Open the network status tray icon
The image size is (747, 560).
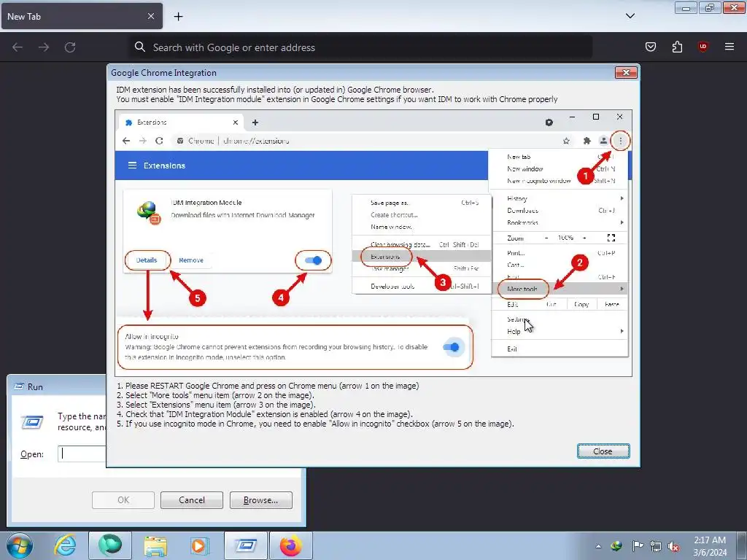(656, 546)
